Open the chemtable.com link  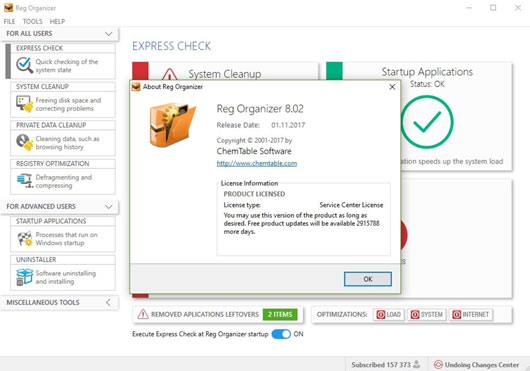[x=257, y=164]
